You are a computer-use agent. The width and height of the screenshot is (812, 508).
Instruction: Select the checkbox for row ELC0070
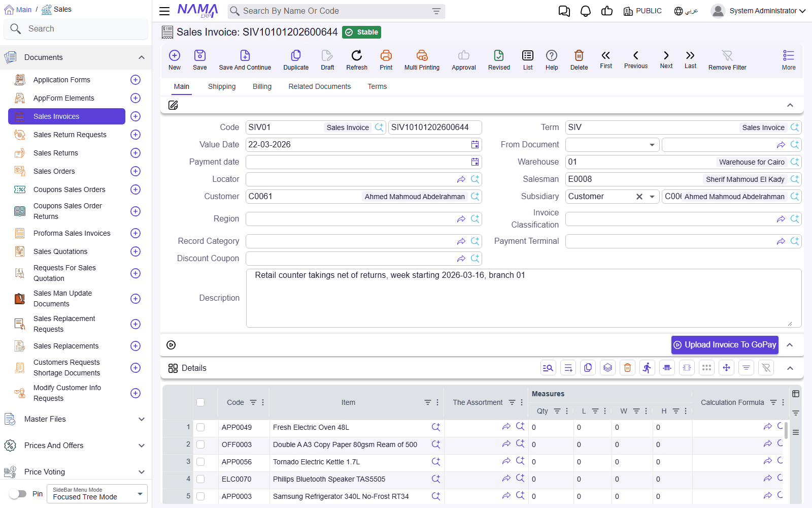pos(200,479)
